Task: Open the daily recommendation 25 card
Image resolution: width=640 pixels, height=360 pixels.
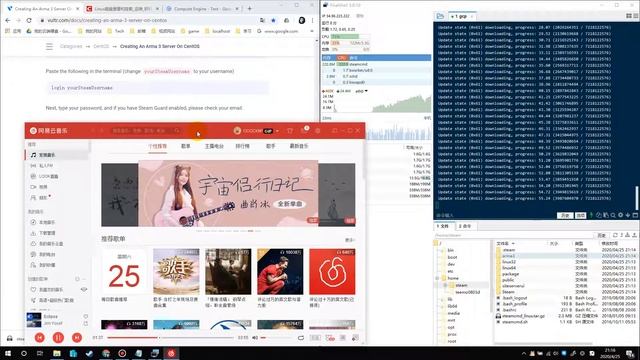Action: [124, 272]
